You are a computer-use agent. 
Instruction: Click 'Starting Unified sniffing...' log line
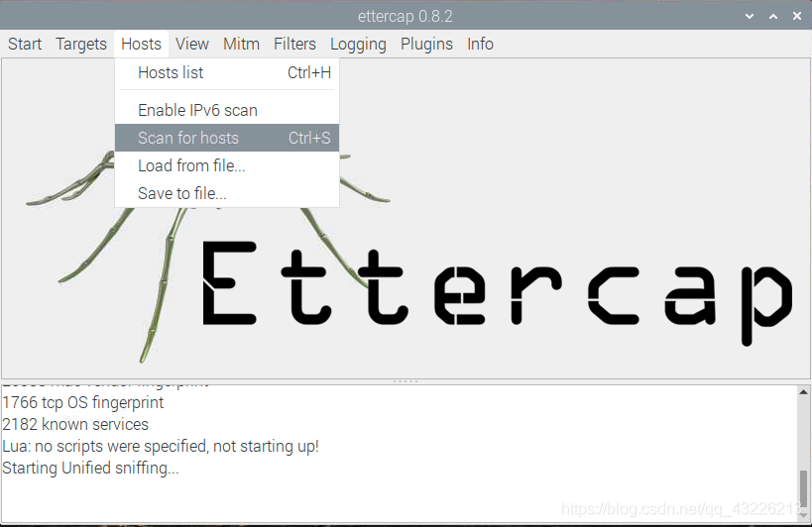(90, 468)
